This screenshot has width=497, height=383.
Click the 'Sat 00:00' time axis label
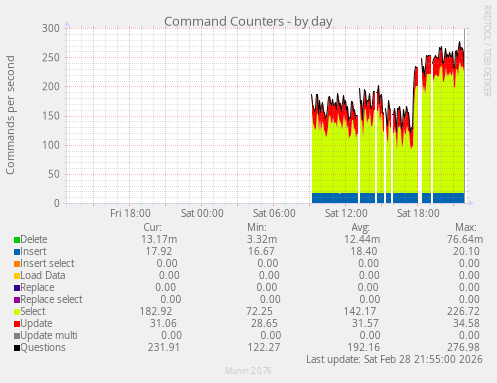202,213
